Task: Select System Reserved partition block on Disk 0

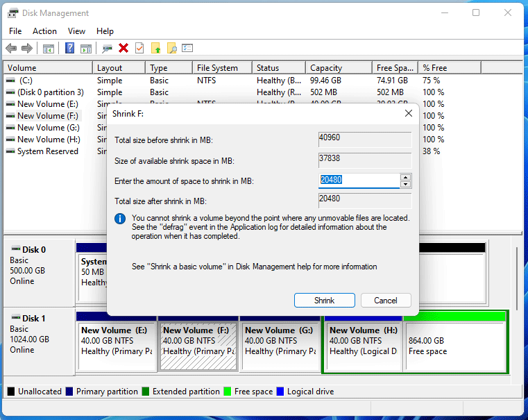Action: click(92, 277)
